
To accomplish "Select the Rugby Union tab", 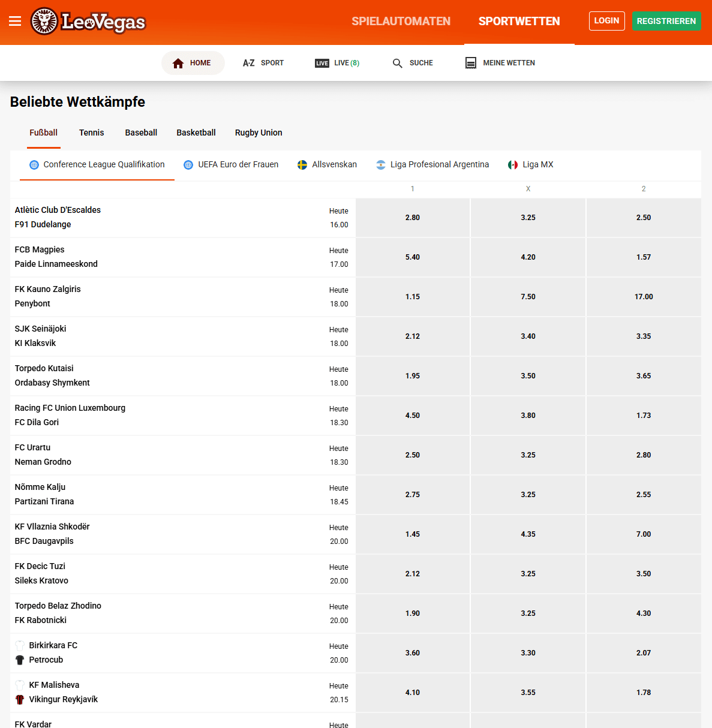I will tap(259, 133).
